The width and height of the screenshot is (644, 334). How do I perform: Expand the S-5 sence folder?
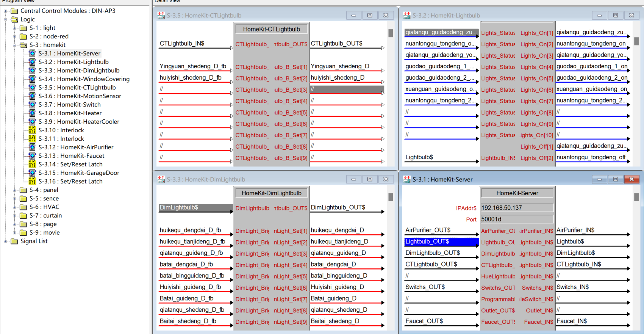pyautogui.click(x=15, y=199)
